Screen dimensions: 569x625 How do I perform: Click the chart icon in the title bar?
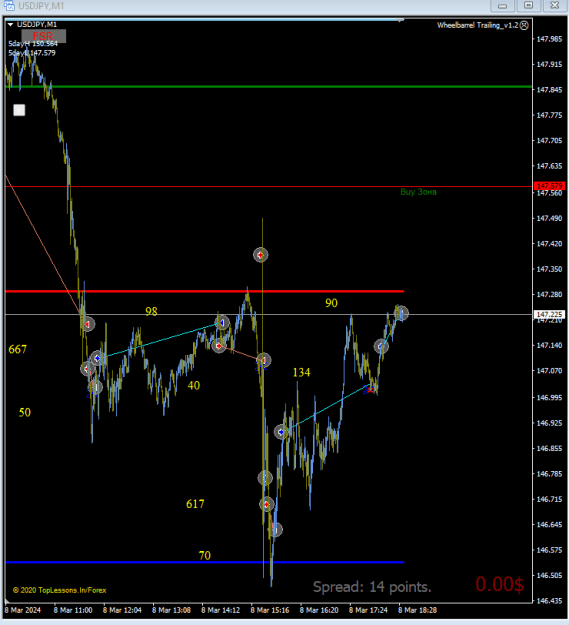[9, 6]
